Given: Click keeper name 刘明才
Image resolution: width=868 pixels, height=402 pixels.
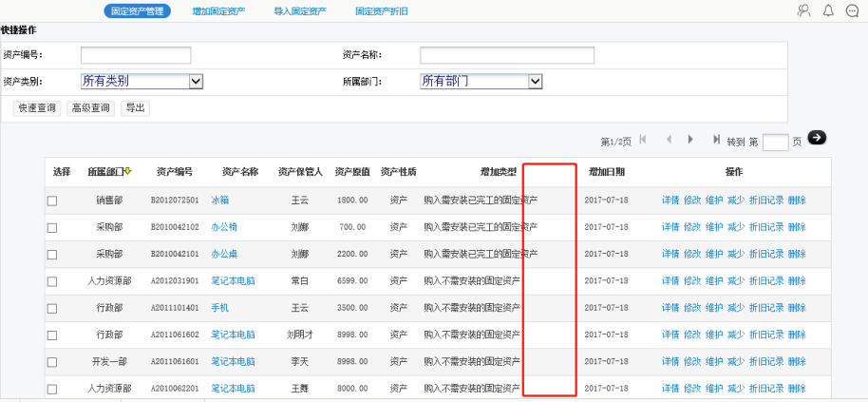Looking at the screenshot, I should pyautogui.click(x=299, y=335).
